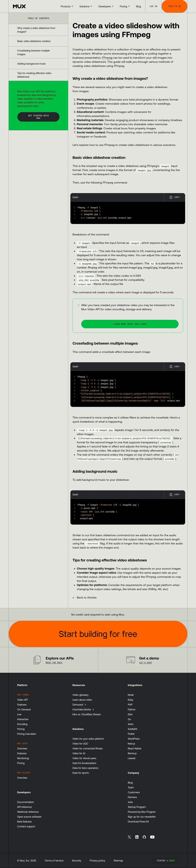Copy the crossfade bash command
The width and height of the screenshot is (196, 868).
pos(175,366)
